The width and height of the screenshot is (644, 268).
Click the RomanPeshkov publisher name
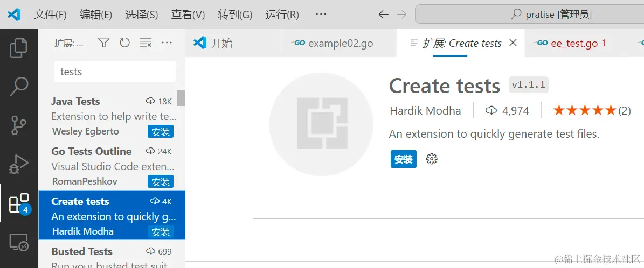pos(85,181)
